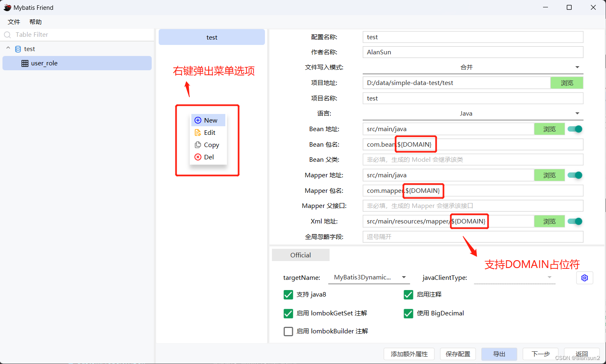
Task: Click the edit document icon next to Edit
Action: tap(198, 132)
